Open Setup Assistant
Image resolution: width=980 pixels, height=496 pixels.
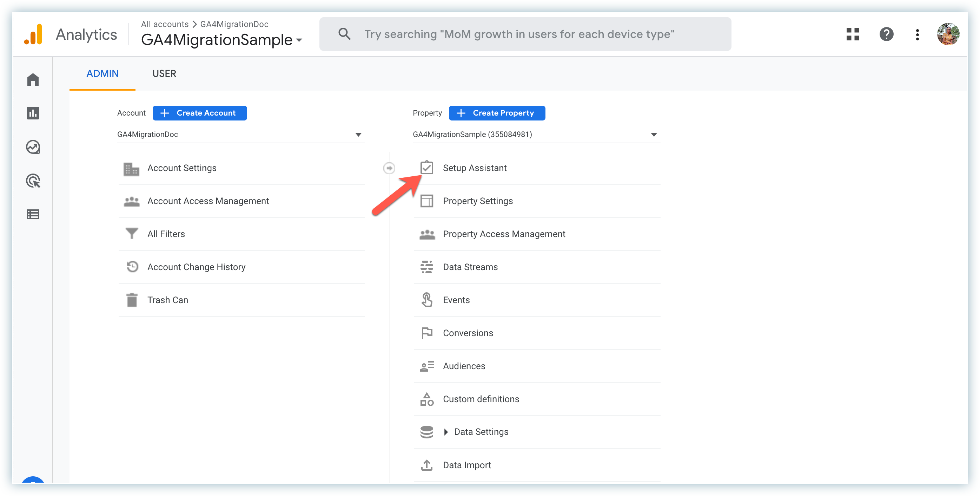[475, 168]
